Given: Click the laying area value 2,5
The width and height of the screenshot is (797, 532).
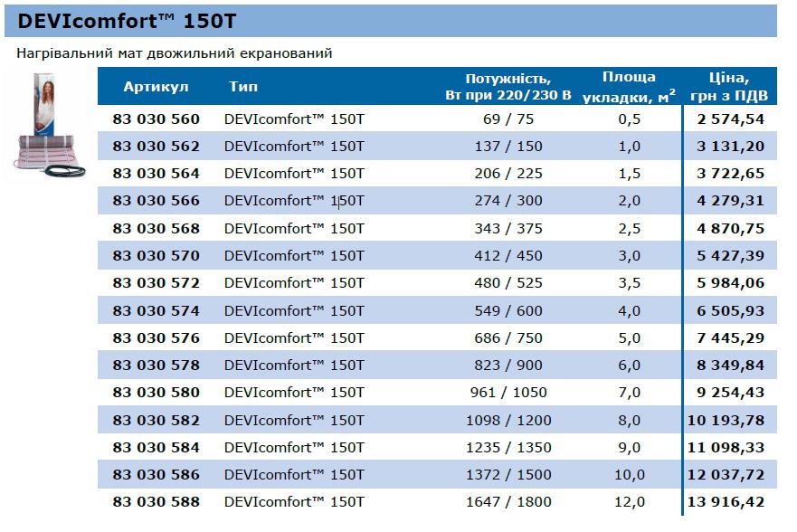Looking at the screenshot, I should [630, 229].
